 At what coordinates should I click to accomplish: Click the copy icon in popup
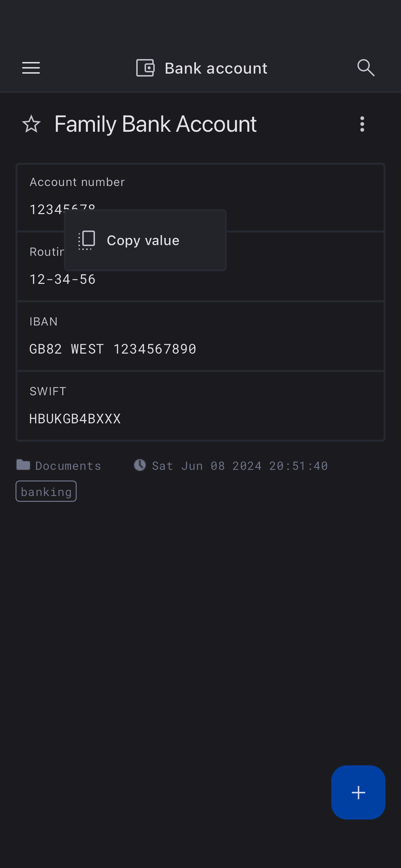point(87,240)
